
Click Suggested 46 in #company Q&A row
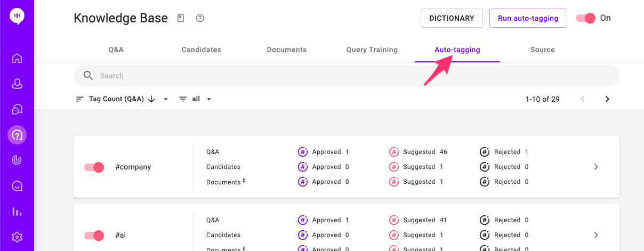(x=425, y=152)
